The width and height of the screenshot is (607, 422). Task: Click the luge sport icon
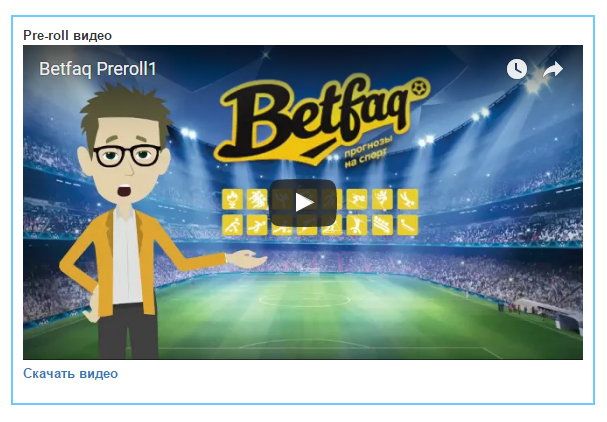coord(408,225)
